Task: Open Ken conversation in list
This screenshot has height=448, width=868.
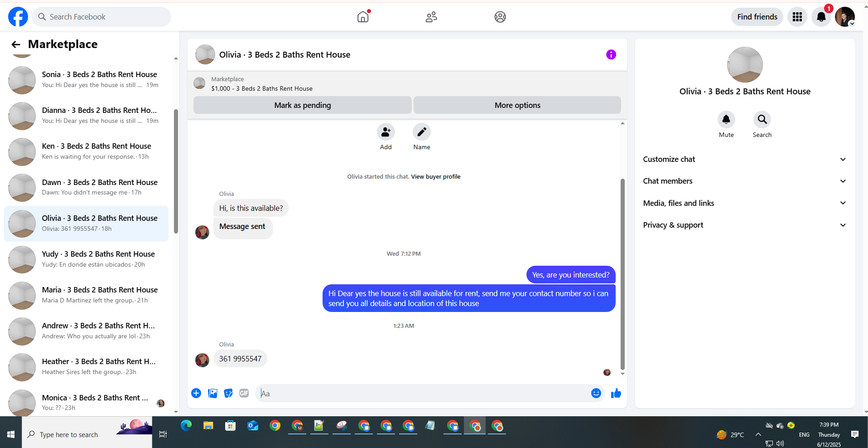Action: tap(86, 151)
